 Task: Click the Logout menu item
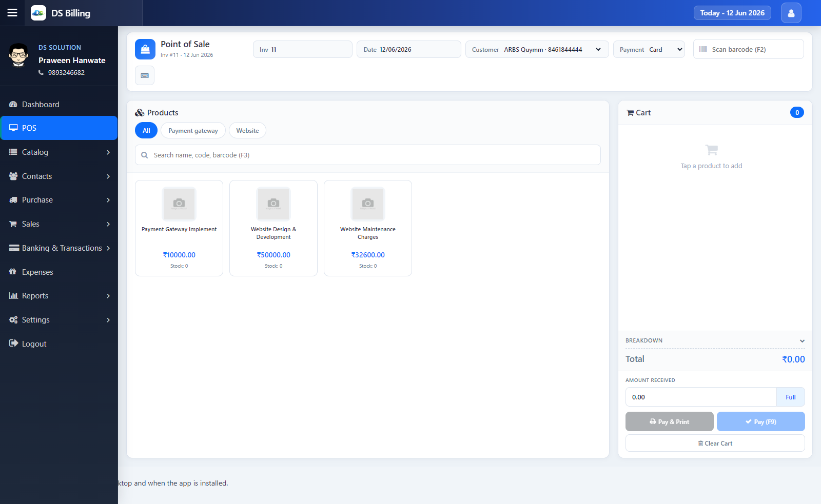click(59, 344)
